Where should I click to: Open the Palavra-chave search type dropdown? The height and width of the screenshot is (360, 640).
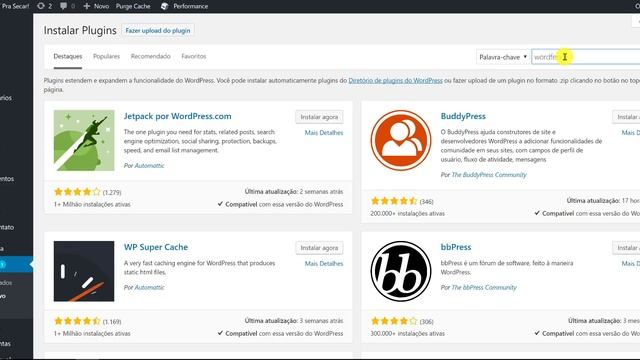(502, 57)
